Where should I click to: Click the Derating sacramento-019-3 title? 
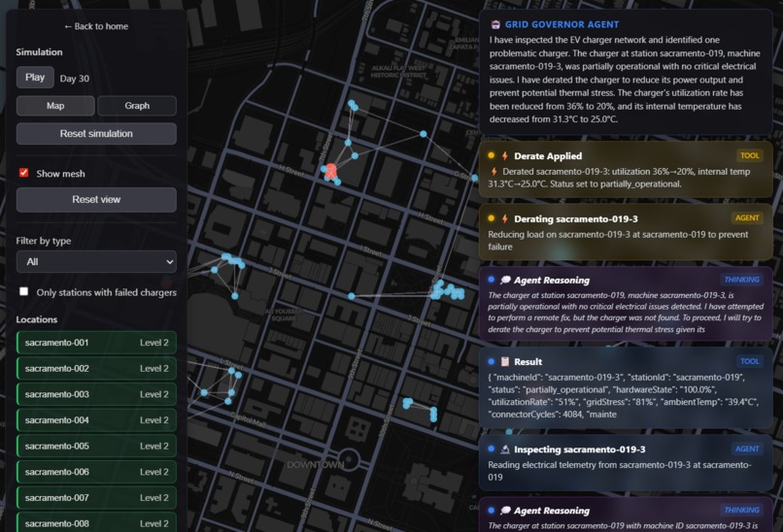[576, 219]
